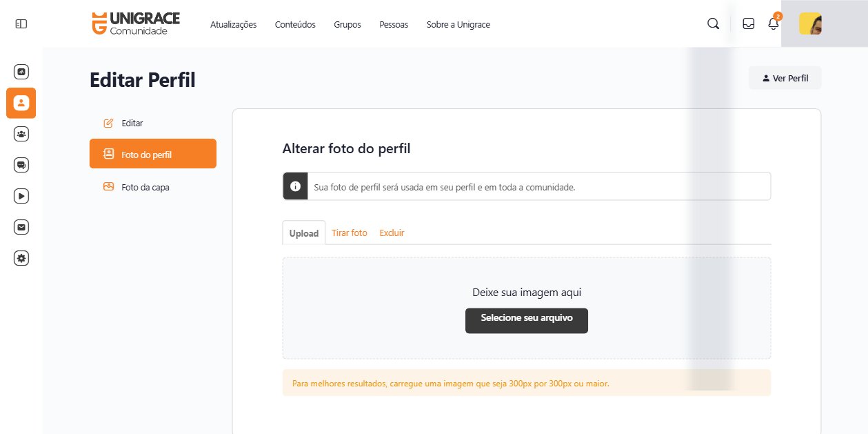Switch to the Tirar foto tab

(x=350, y=233)
